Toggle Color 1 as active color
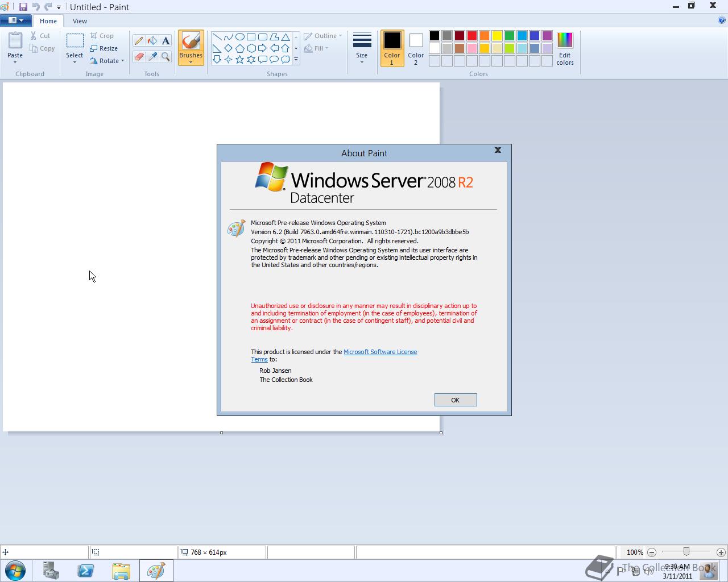The width and height of the screenshot is (728, 582). 392,49
